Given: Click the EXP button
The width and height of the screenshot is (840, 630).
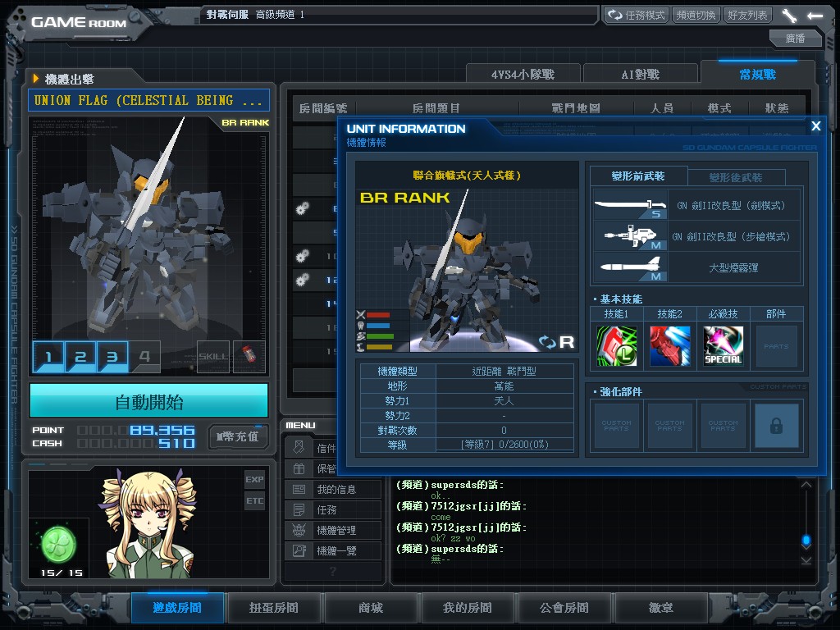Looking at the screenshot, I should pyautogui.click(x=254, y=479).
